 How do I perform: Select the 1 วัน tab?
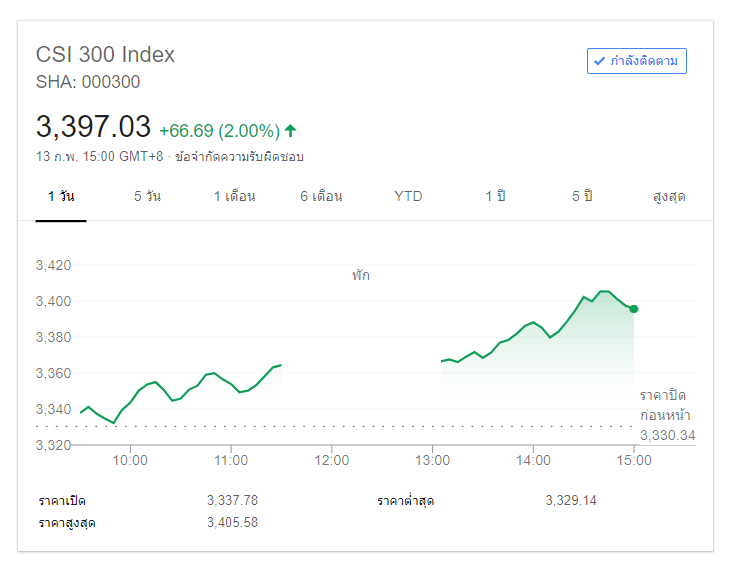[61, 196]
